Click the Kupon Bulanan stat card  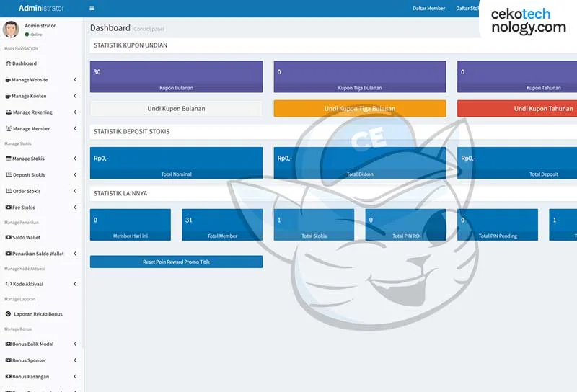[x=176, y=76]
